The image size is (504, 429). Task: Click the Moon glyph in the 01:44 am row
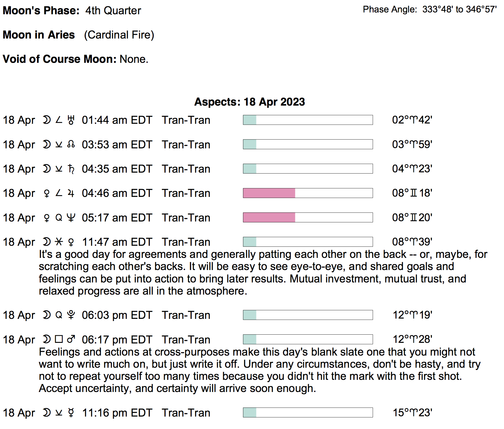pos(46,120)
